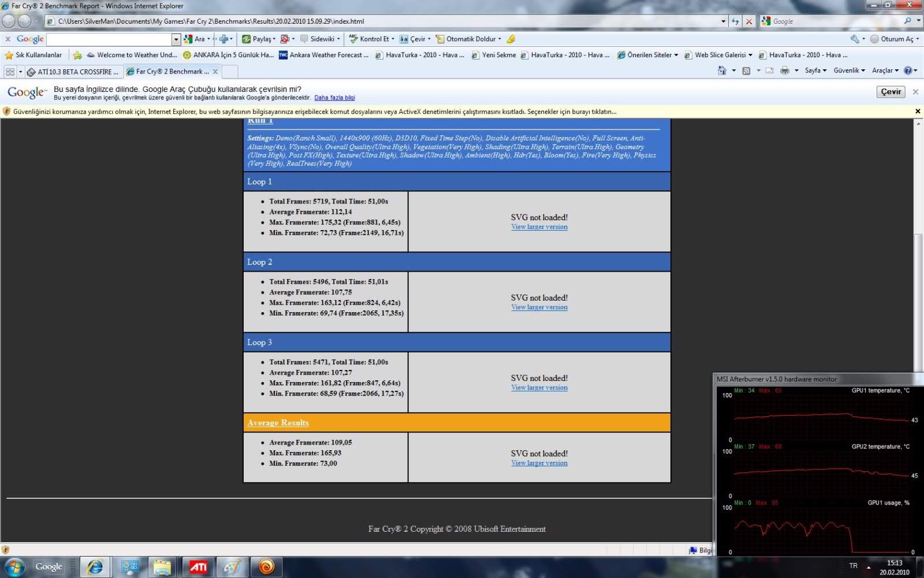This screenshot has height=578, width=924.
Task: Open 'Ankara Weather Forecast' favorite
Action: pyautogui.click(x=323, y=55)
